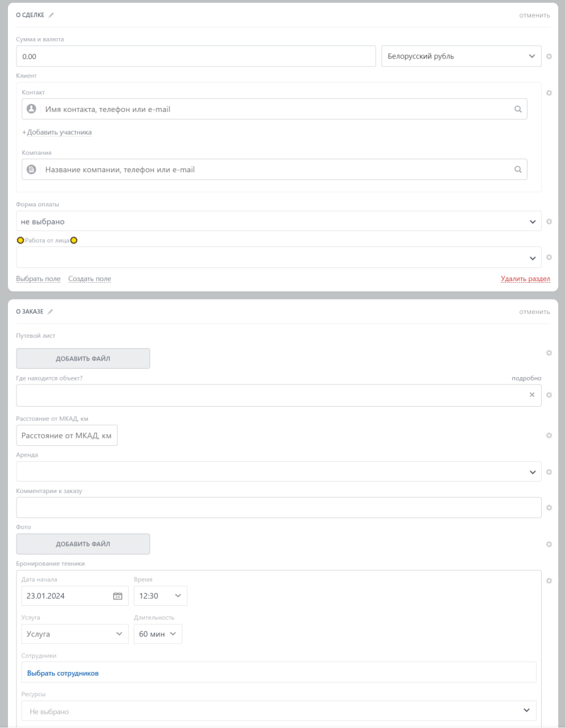
Task: Clear the Где находится объект field
Action: 532,395
